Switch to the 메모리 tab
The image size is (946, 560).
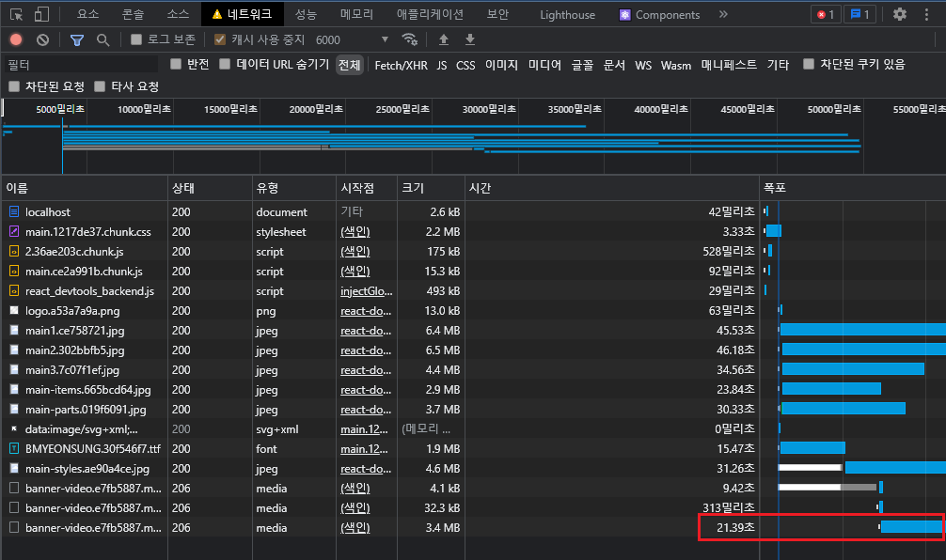(356, 14)
